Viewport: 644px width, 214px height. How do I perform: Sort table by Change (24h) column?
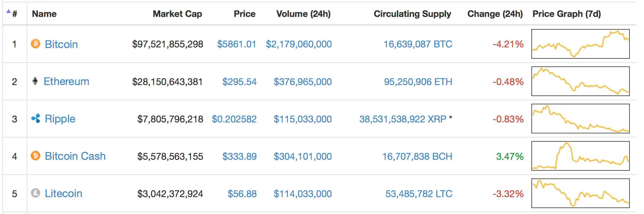pyautogui.click(x=495, y=14)
